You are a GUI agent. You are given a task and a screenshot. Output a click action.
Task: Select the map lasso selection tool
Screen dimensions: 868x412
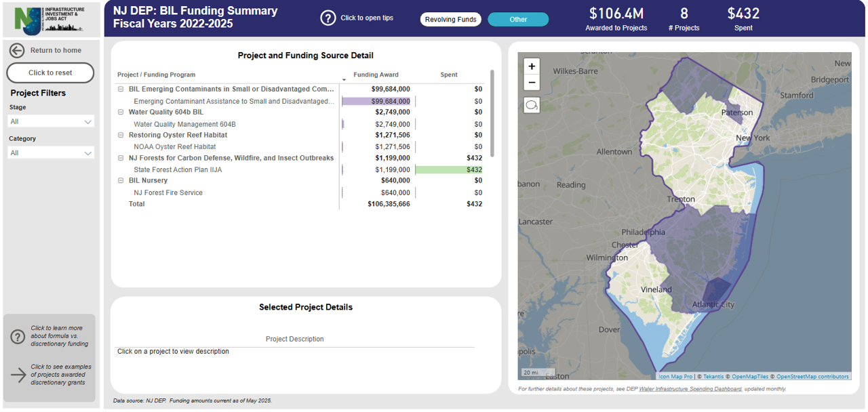(532, 105)
